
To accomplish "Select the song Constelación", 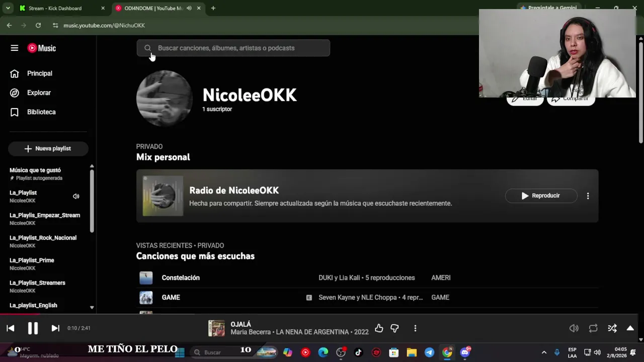I will [x=181, y=278].
